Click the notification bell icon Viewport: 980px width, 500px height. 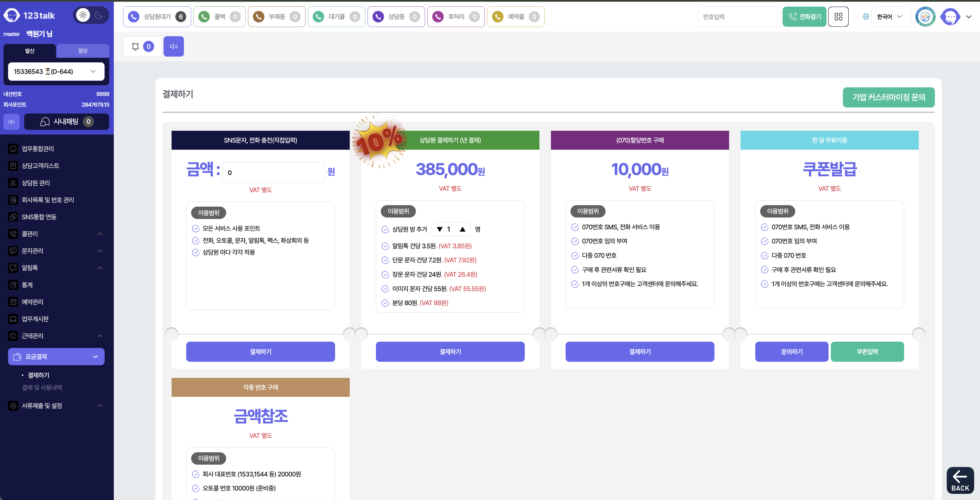135,47
